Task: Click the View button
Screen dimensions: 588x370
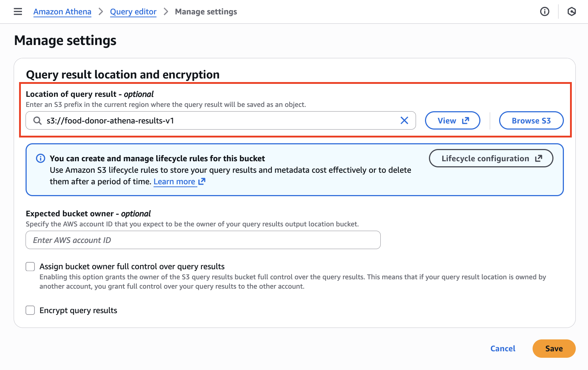Action: 453,121
